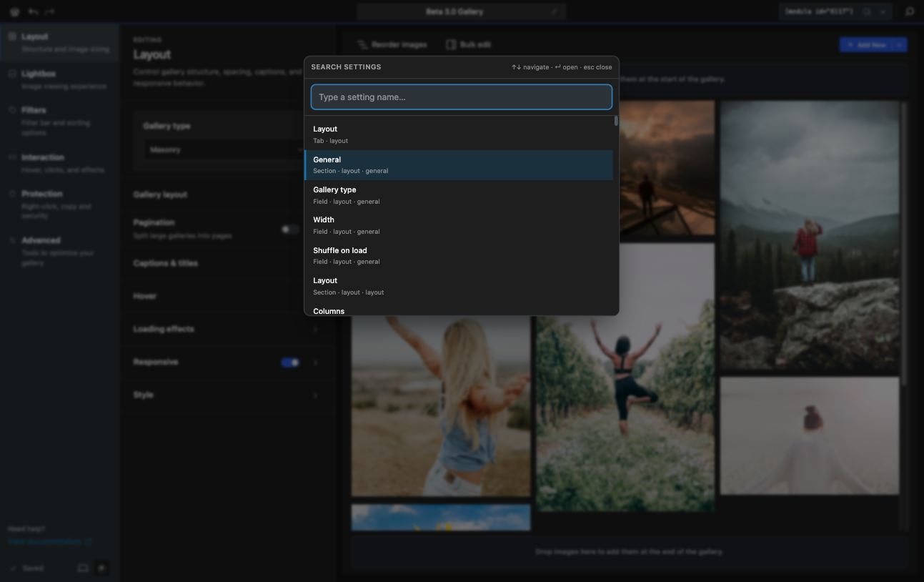
Task: Click the search results scrollbar thumb
Action: pos(616,121)
